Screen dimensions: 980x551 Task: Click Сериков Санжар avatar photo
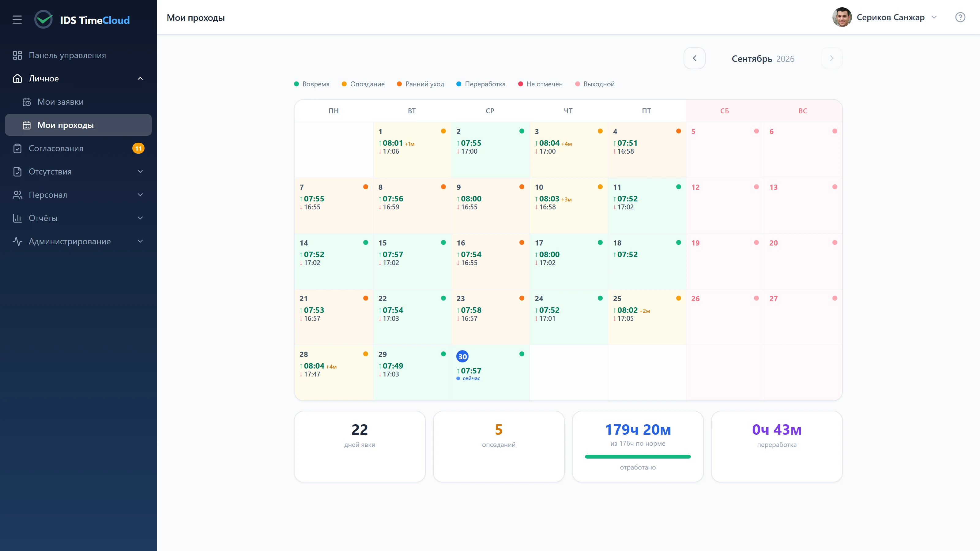pos(842,17)
